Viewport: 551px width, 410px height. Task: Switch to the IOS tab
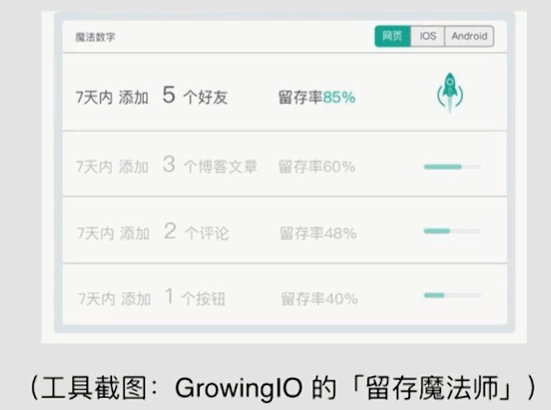(x=428, y=36)
